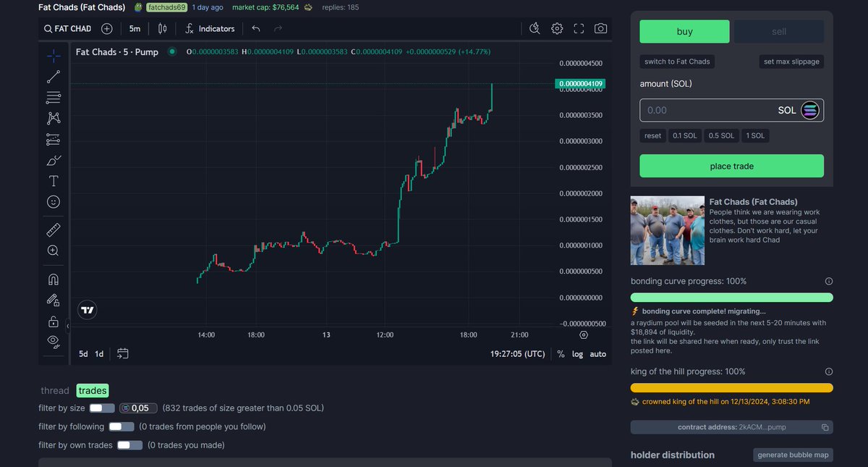Viewport: 868px width, 467px height.
Task: Open quick search icon in chart toolbar
Action: [x=535, y=29]
